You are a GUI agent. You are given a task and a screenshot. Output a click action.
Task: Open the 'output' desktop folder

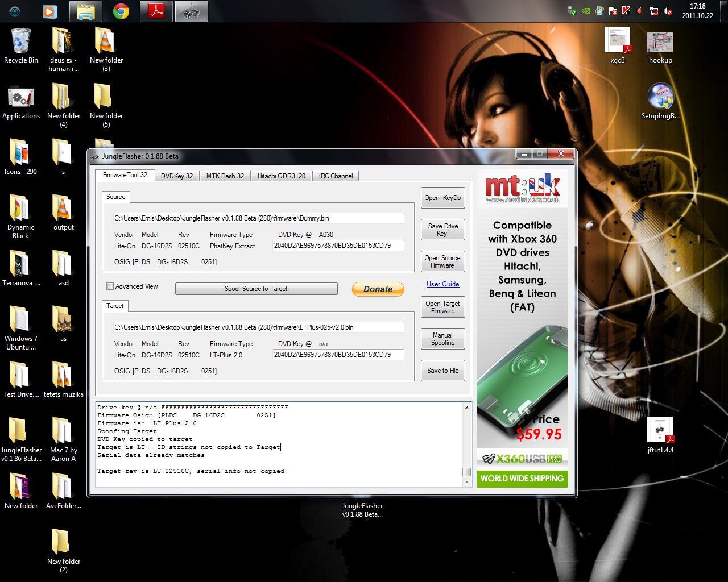click(63, 212)
